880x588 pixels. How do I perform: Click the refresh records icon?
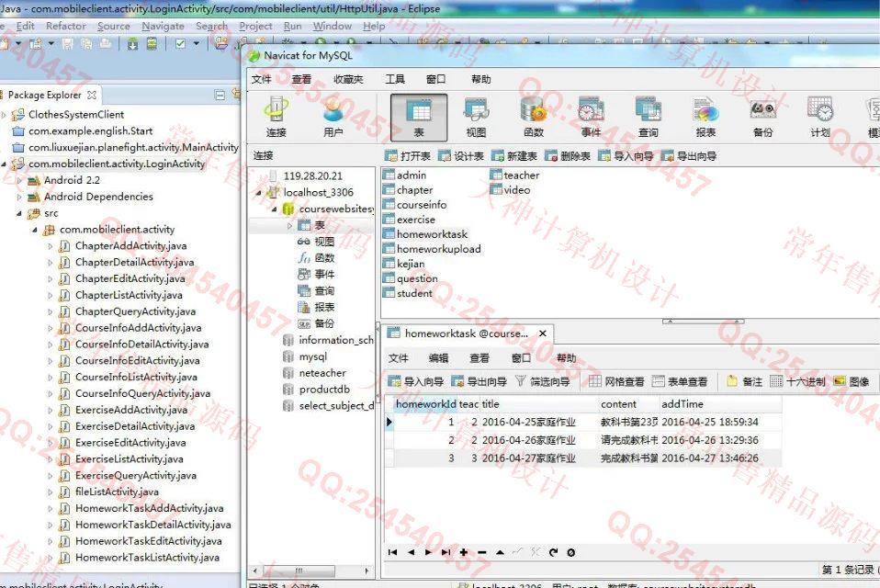click(553, 552)
